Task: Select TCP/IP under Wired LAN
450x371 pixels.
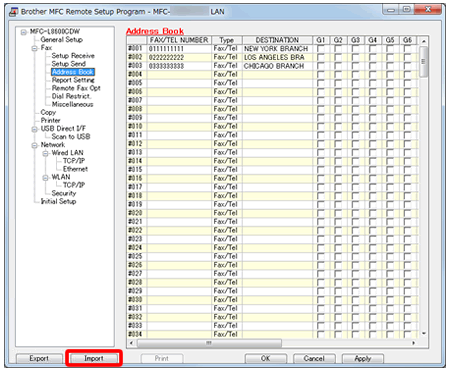Action: (x=74, y=161)
